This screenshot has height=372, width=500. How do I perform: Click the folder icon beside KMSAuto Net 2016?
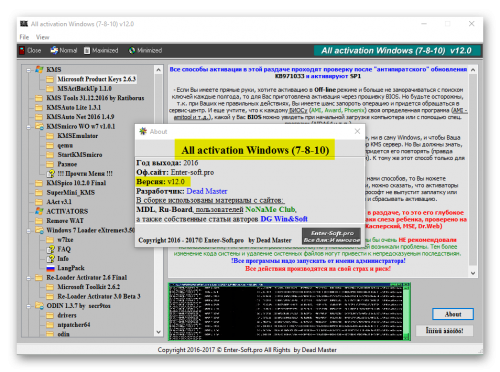point(39,117)
